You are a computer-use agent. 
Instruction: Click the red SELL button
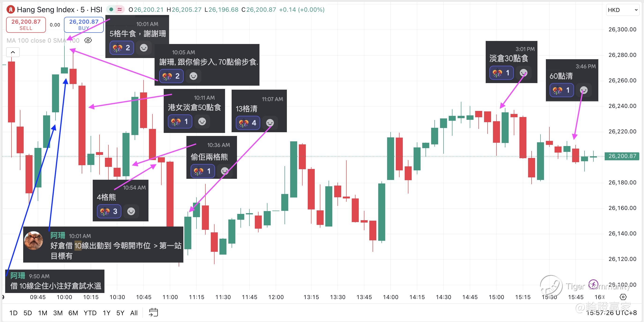tap(26, 25)
